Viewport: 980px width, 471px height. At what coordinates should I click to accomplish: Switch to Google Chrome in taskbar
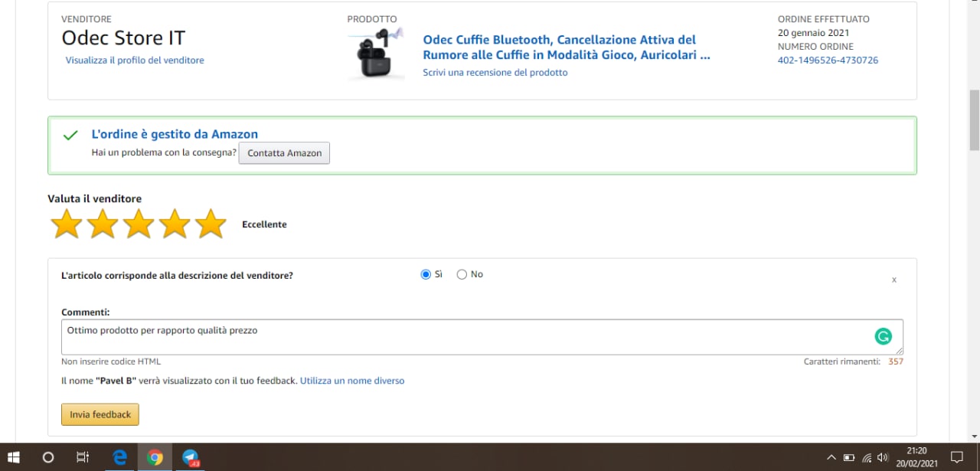[x=155, y=457]
